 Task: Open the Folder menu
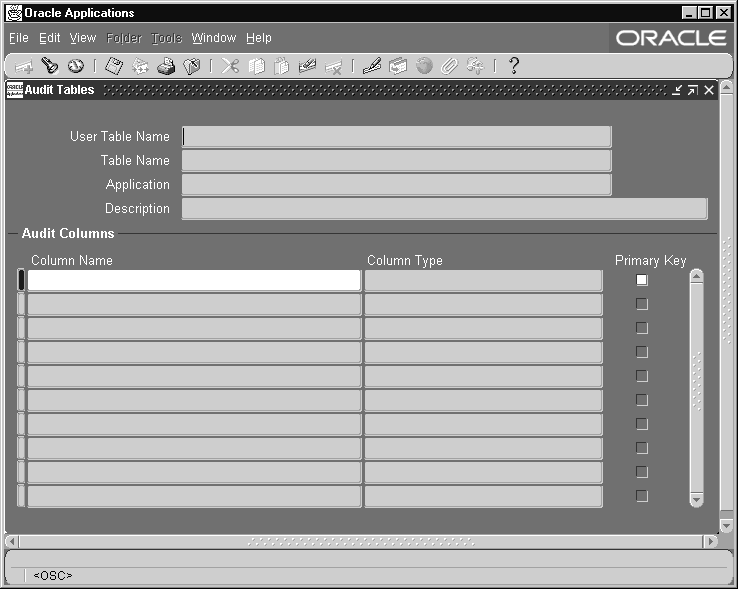(x=124, y=38)
